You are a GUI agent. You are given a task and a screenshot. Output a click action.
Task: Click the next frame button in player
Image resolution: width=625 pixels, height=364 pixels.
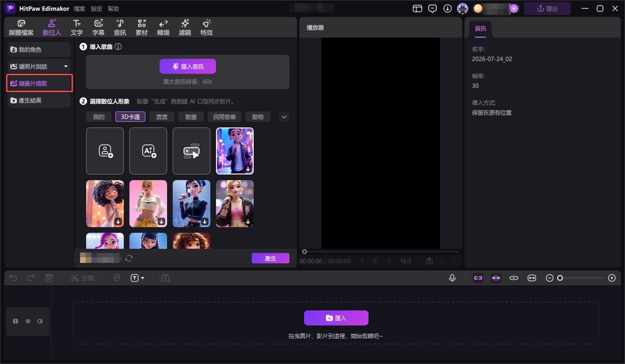[389, 261]
